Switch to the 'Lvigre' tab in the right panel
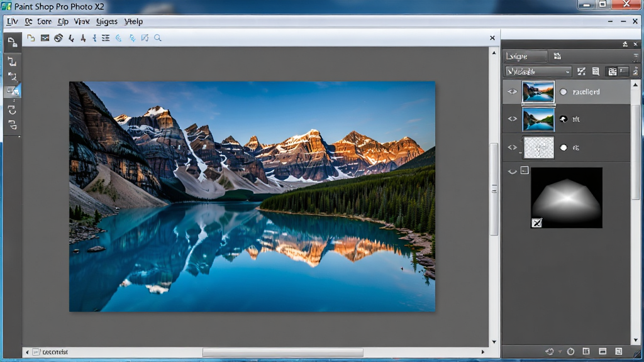644x362 pixels. [x=525, y=56]
